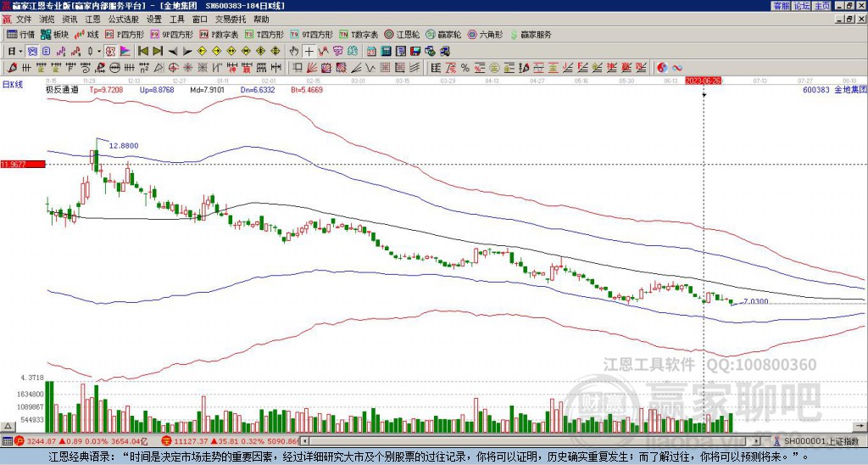Open the 文件 menu
This screenshot has width=868, height=465.
click(x=24, y=20)
